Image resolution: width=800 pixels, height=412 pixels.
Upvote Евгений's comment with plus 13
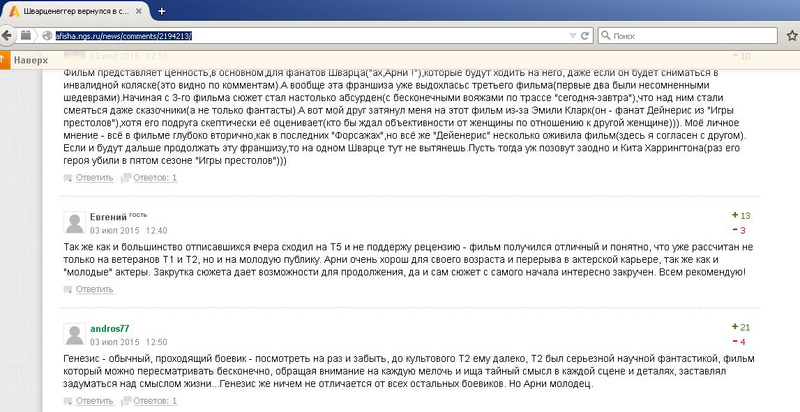point(741,216)
